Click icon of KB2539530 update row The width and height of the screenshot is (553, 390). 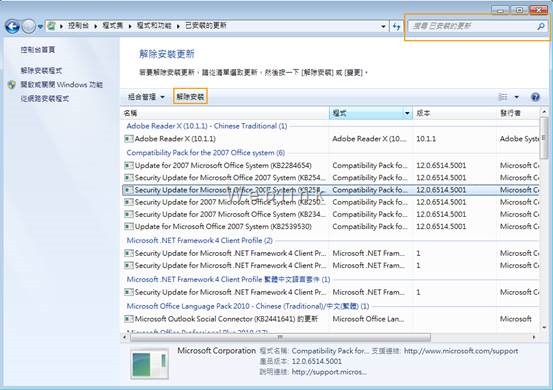point(129,226)
